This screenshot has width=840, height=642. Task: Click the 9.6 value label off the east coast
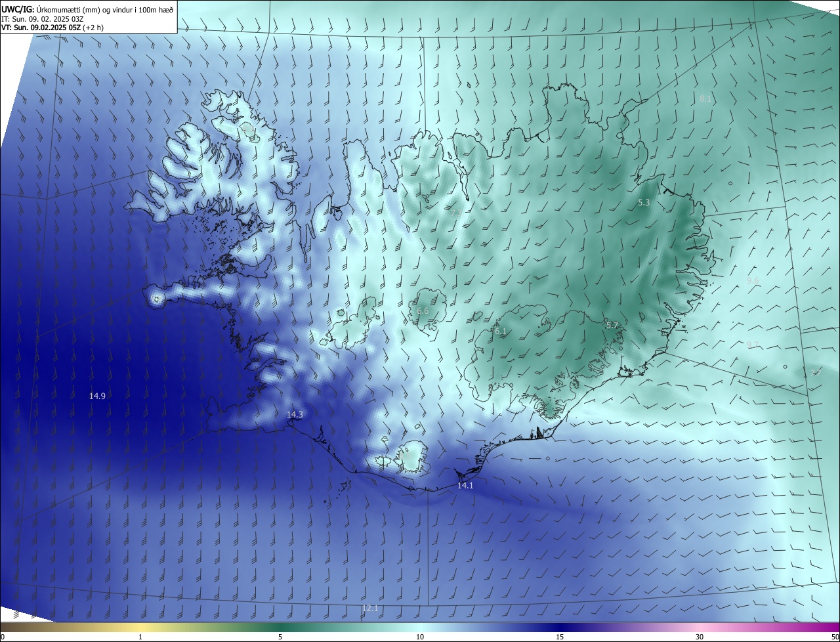(753, 280)
